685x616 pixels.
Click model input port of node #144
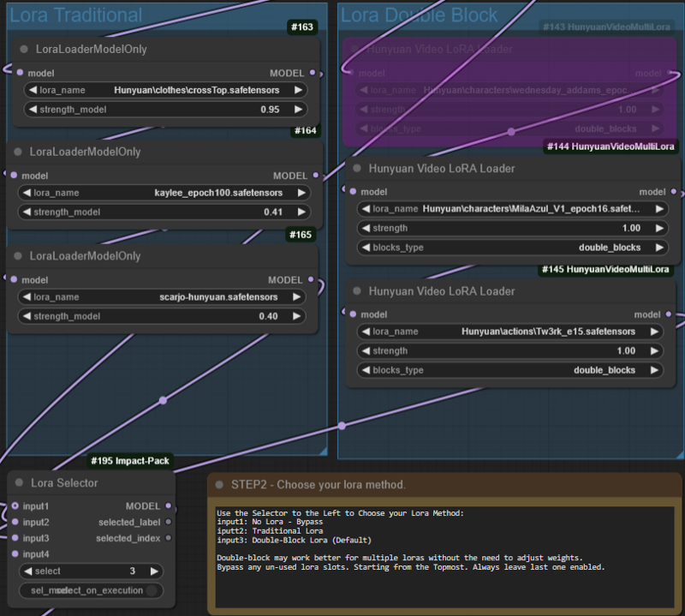pyautogui.click(x=353, y=192)
